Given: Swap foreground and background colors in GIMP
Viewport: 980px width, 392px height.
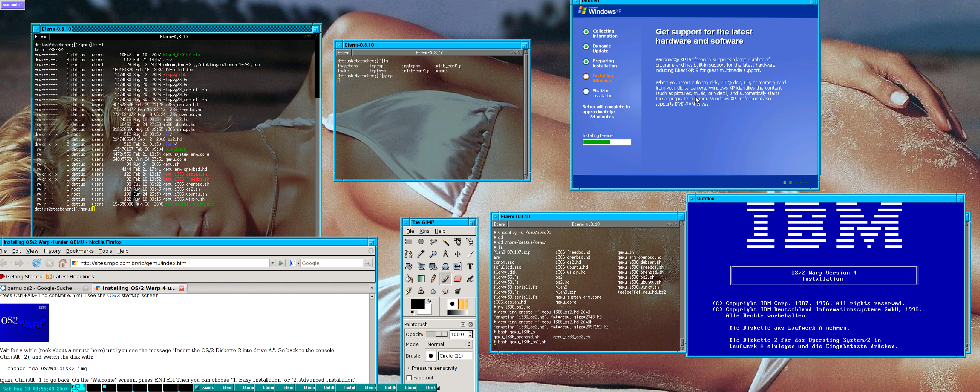Looking at the screenshot, I should point(429,302).
